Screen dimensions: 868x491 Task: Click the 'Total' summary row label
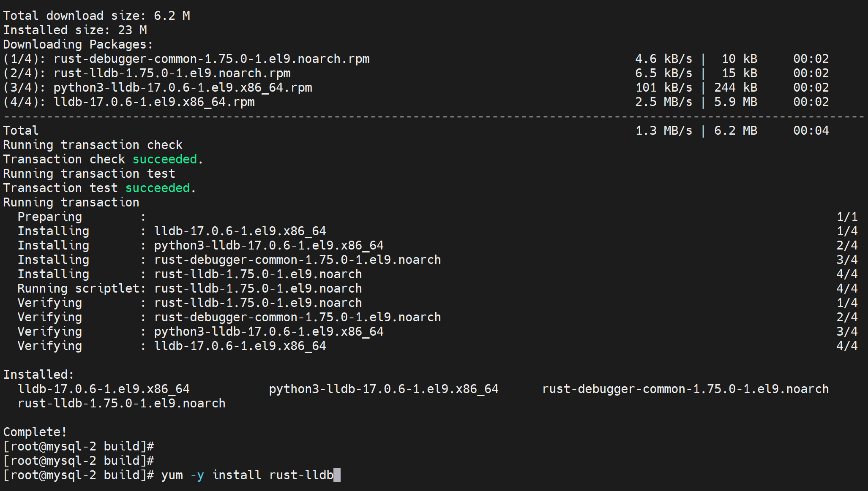pos(21,130)
